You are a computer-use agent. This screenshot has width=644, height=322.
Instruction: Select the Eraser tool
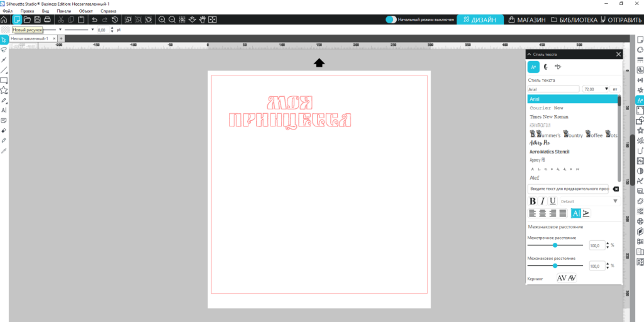[x=4, y=131]
